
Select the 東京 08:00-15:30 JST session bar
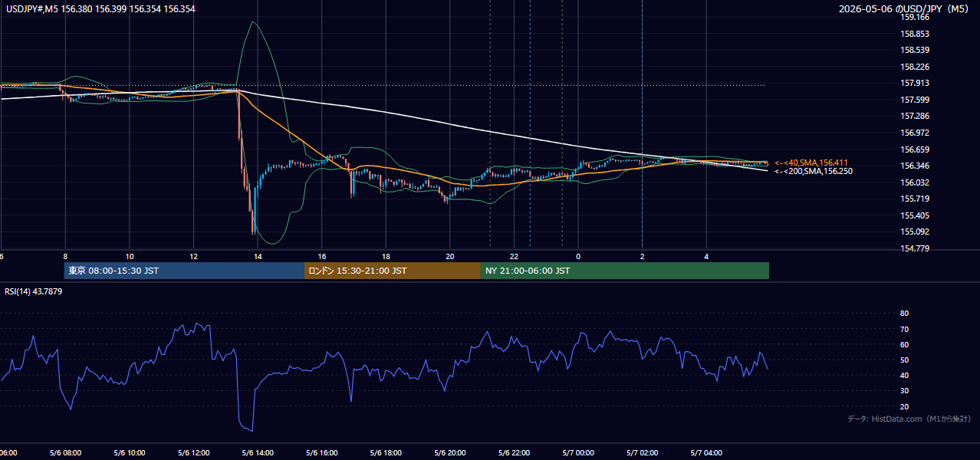pos(184,271)
